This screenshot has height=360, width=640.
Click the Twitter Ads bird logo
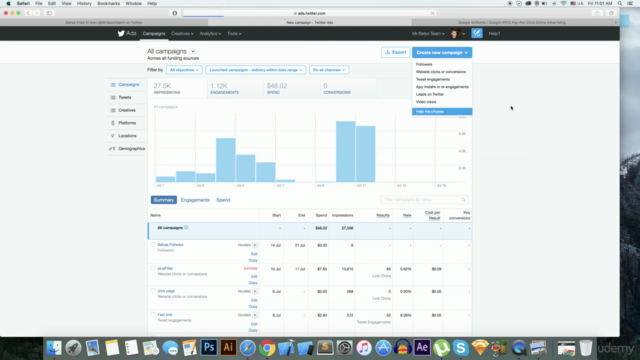[x=121, y=33]
